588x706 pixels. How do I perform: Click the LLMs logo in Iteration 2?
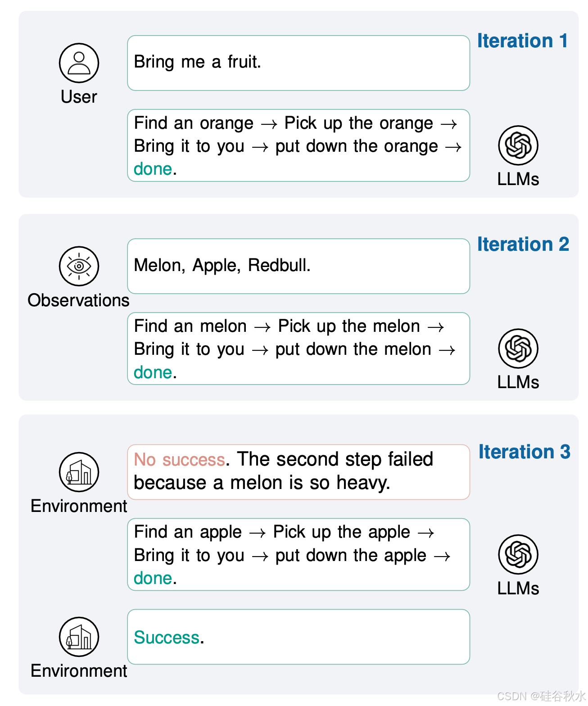point(518,348)
